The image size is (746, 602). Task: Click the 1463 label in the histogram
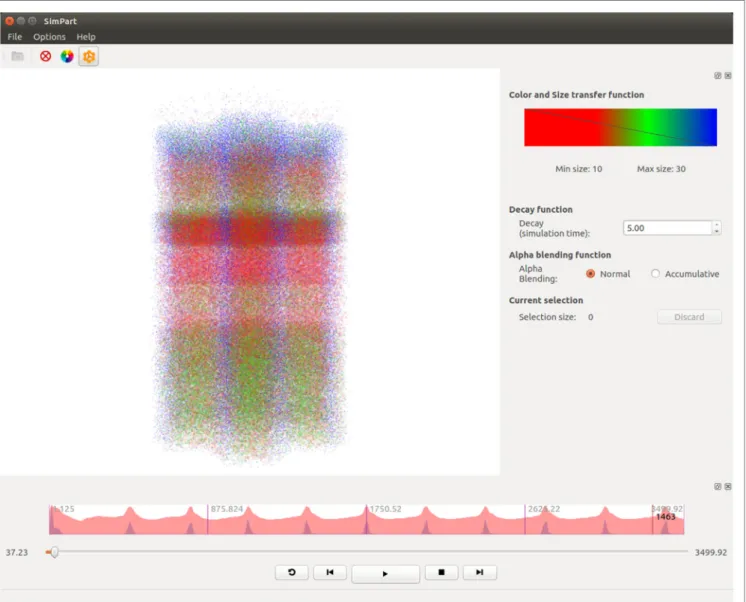pyautogui.click(x=666, y=517)
